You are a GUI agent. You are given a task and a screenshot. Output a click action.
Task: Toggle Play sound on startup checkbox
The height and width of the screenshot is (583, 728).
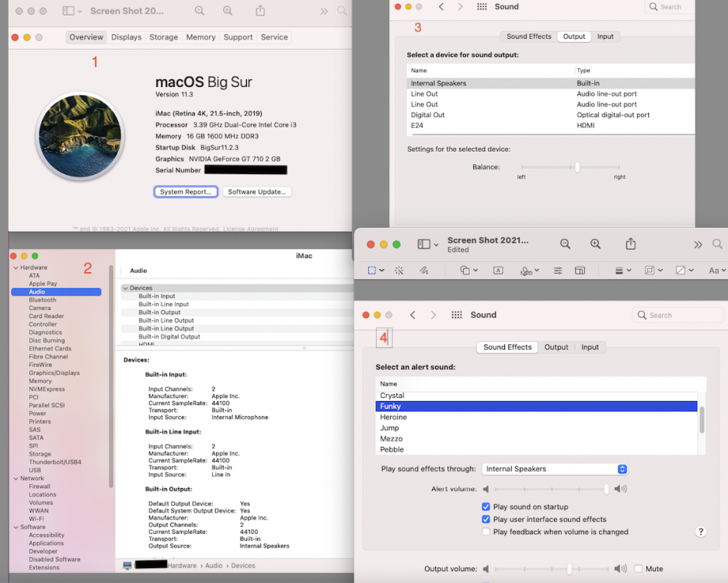[486, 507]
